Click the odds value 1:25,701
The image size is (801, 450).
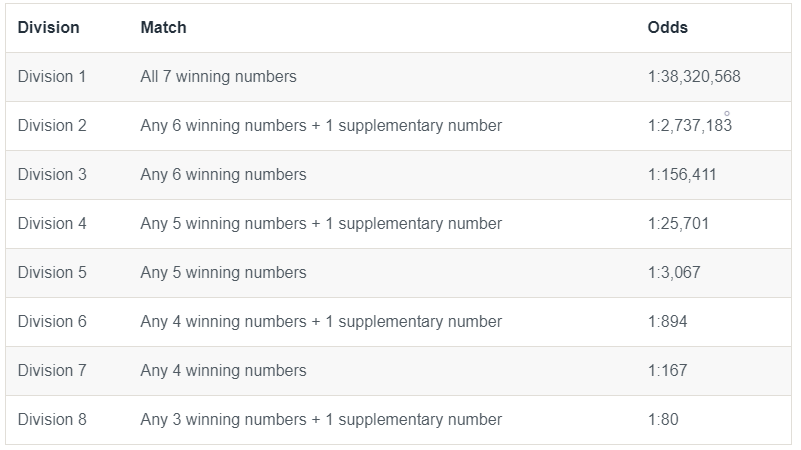point(678,224)
